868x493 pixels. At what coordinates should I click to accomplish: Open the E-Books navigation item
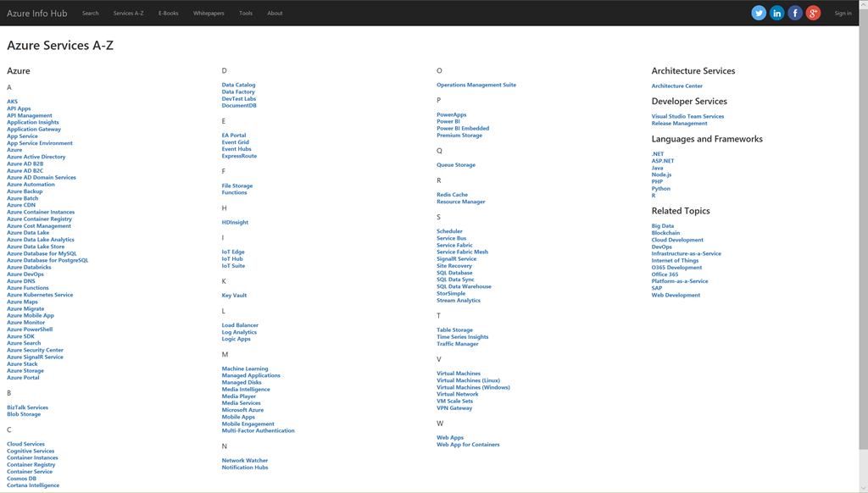[x=168, y=14]
